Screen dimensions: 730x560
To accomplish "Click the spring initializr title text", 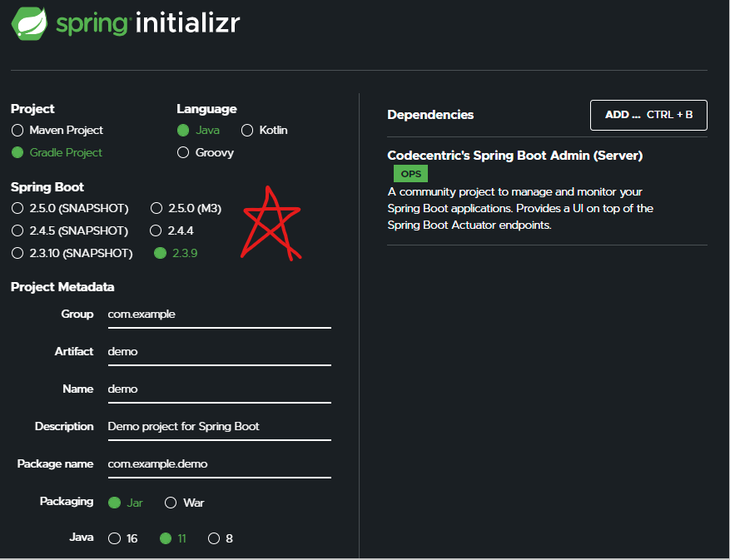I will click(x=148, y=23).
